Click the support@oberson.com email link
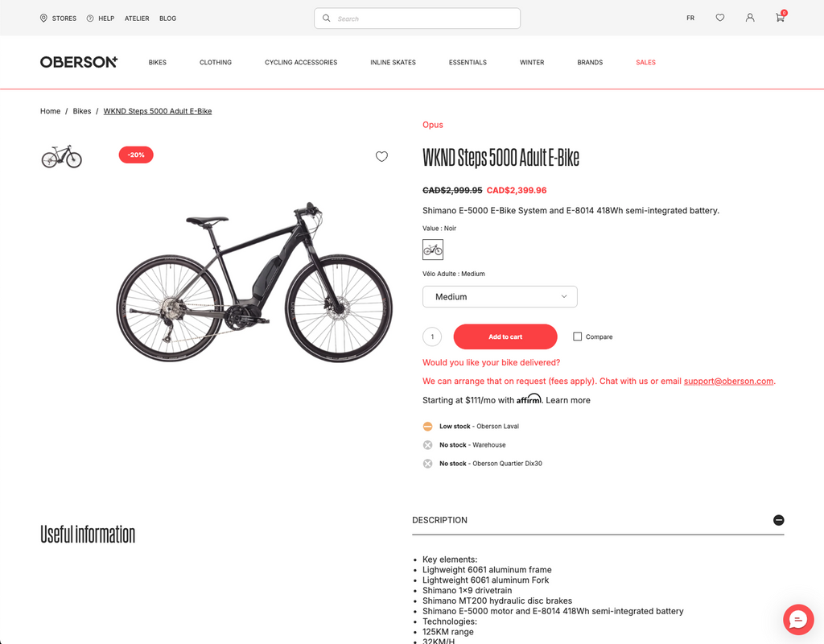 [x=728, y=381]
